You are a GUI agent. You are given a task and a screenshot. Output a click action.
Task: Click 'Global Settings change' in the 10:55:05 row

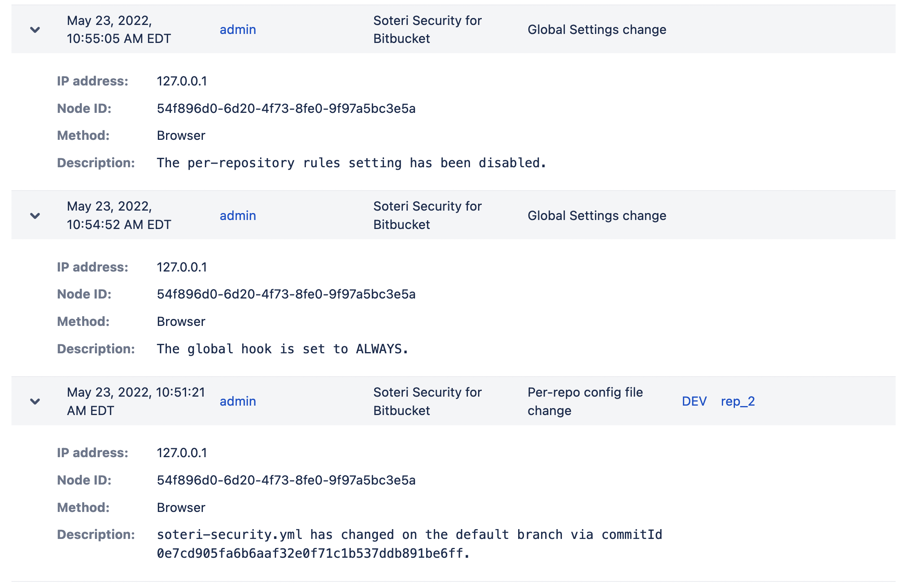tap(597, 30)
